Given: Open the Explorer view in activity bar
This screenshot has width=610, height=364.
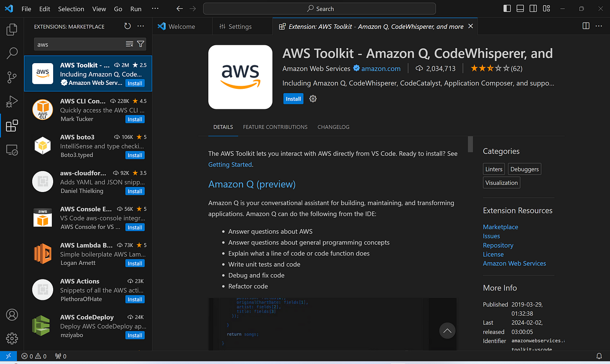Looking at the screenshot, I should [12, 30].
